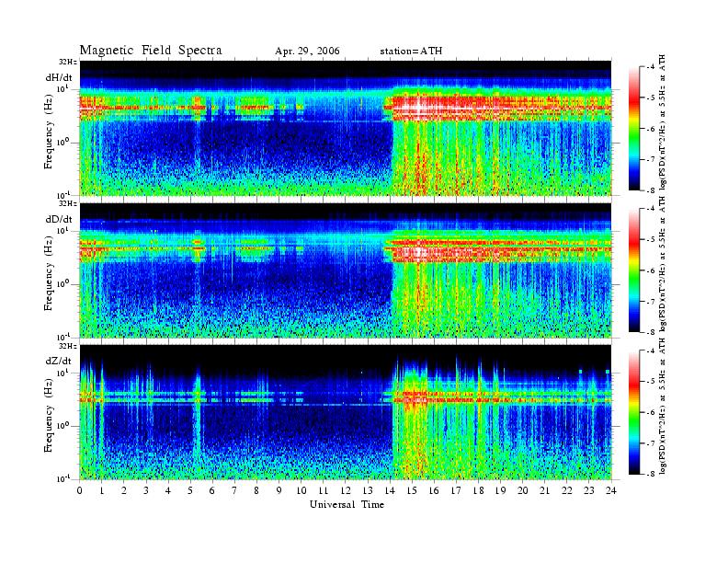Click hour tick "18" on time axis
Screen dimensions: 728x563
pyautogui.click(x=478, y=490)
